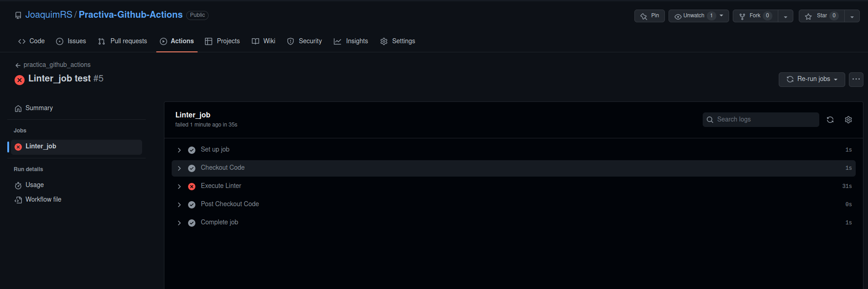
Task: Fork the repository with the Fork button
Action: pos(755,16)
